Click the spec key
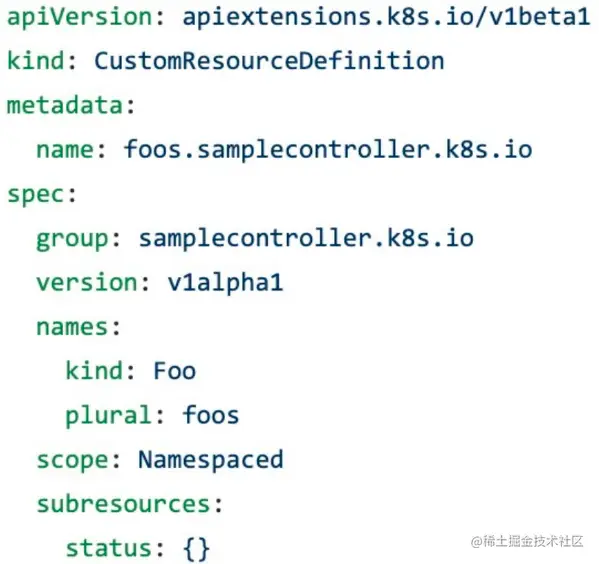Viewport: 599px width, 564px height. [x=36, y=195]
